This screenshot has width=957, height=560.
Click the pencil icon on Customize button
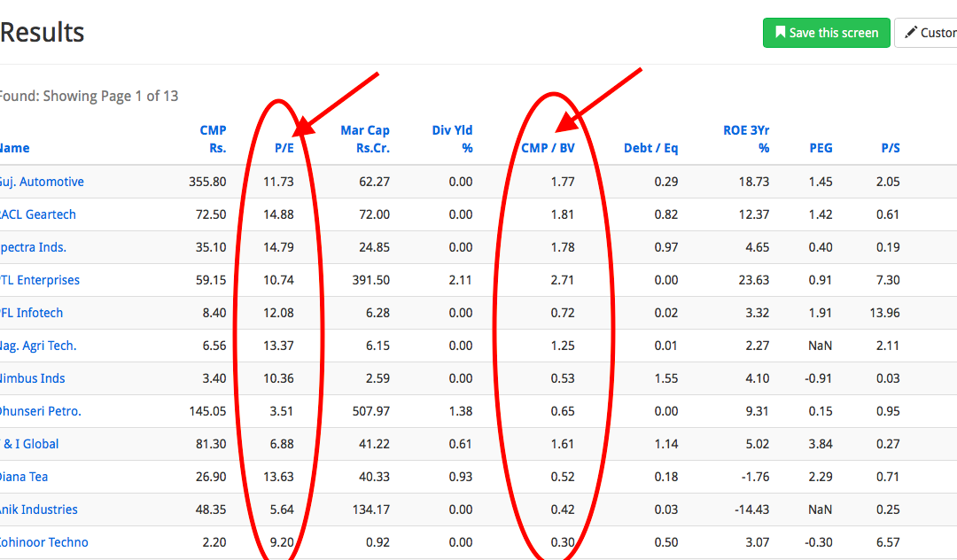click(911, 32)
